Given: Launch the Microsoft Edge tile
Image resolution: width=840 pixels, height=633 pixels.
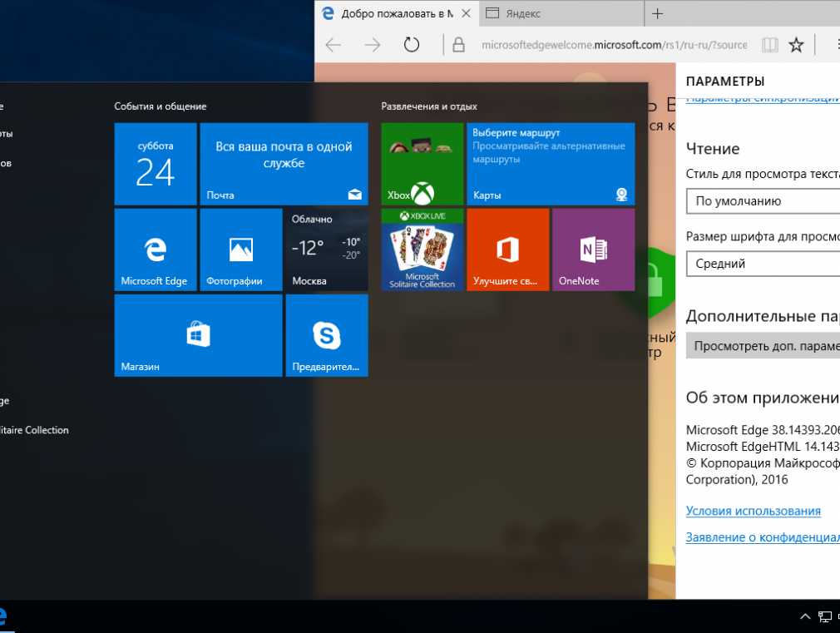Looking at the screenshot, I should (x=156, y=250).
